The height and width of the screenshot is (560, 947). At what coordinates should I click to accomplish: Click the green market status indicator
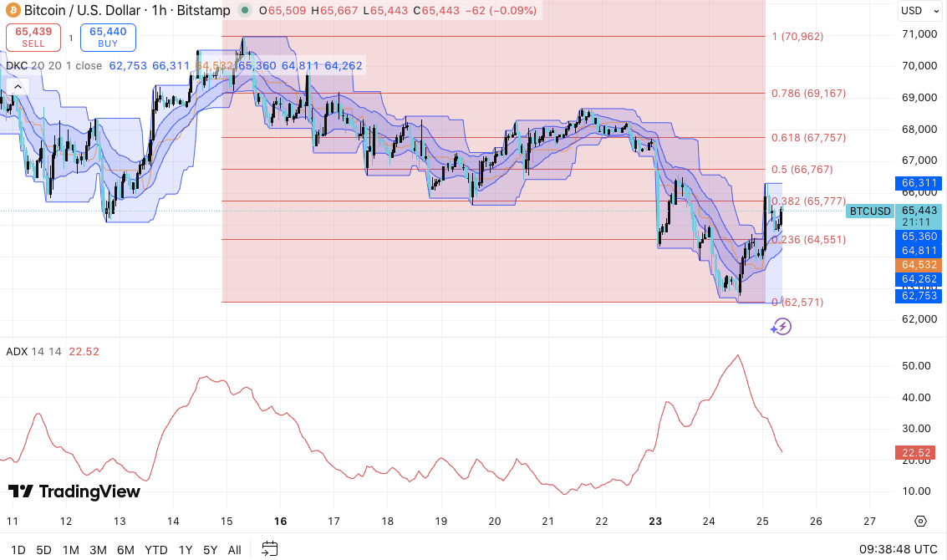pyautogui.click(x=243, y=11)
